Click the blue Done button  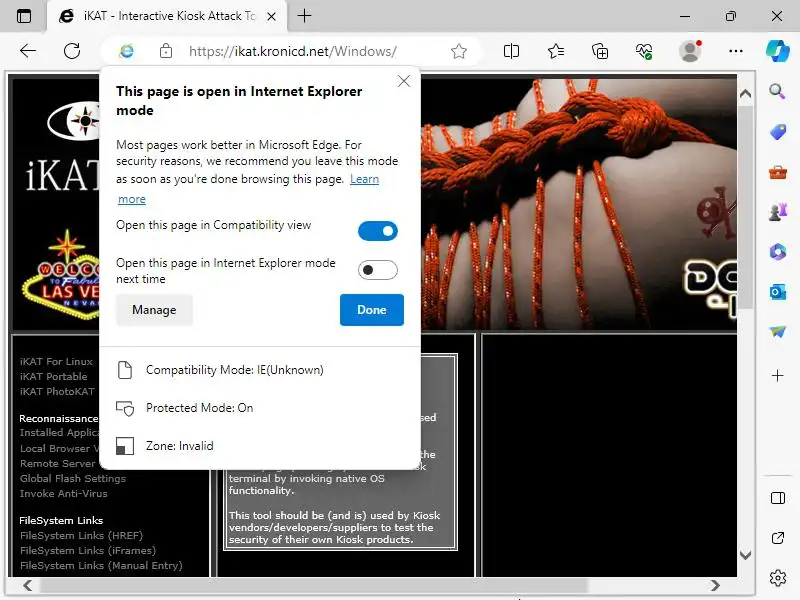coord(371,310)
